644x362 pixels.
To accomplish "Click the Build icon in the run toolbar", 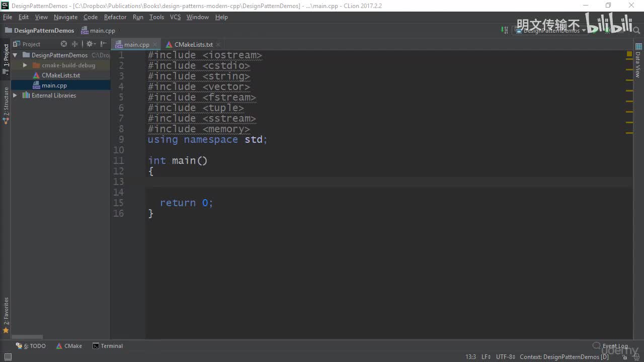I will tap(505, 30).
